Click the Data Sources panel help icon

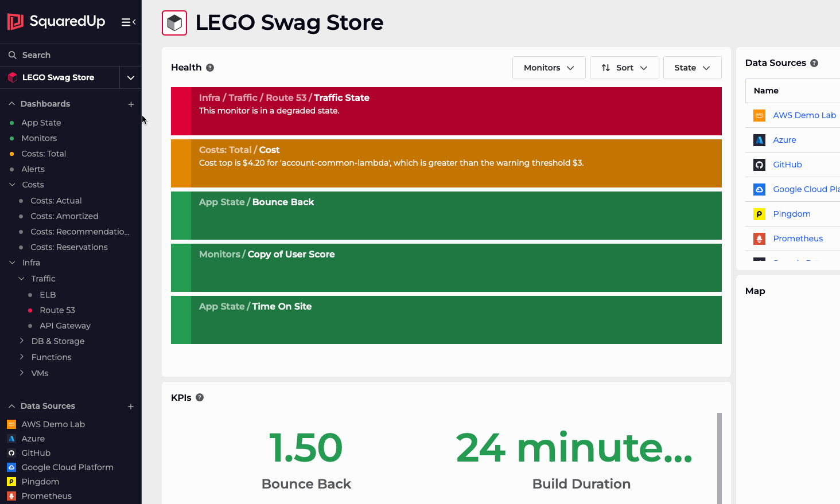coord(814,63)
